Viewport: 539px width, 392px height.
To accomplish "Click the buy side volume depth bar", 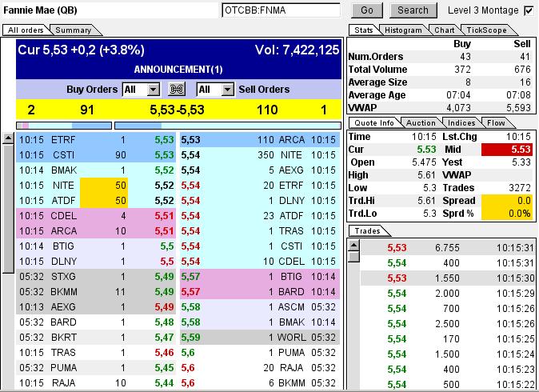I will click(64, 125).
